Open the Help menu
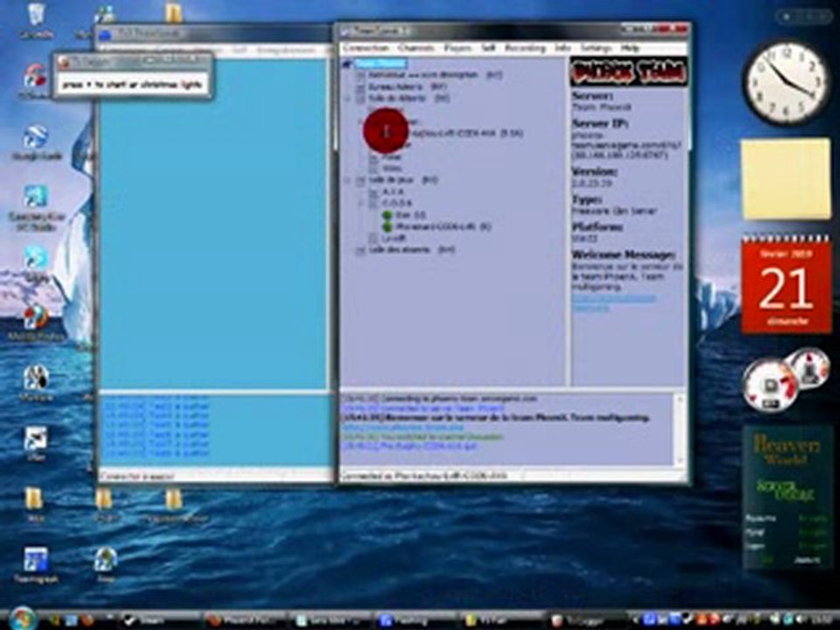This screenshot has height=630, width=840. 630,48
